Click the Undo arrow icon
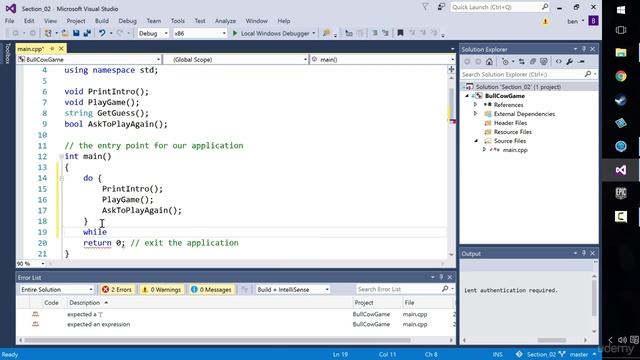Viewport: 640px width, 360px height. click(102, 33)
